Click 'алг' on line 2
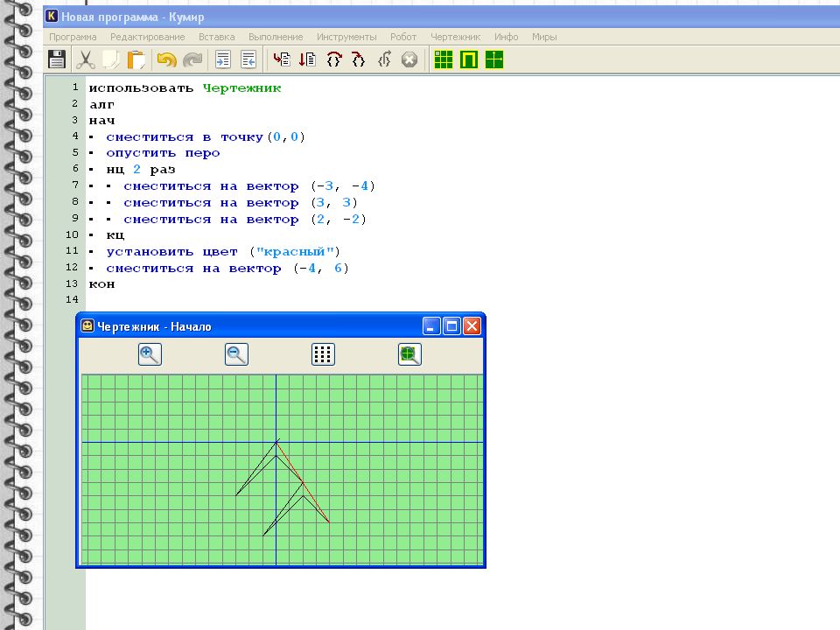This screenshot has height=630, width=840. coord(101,104)
